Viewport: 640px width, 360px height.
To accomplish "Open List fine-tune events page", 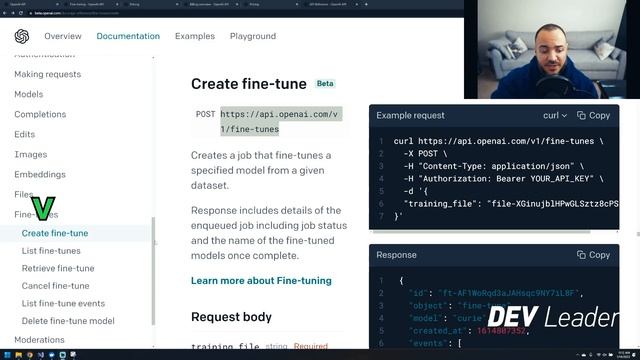I will click(x=63, y=303).
